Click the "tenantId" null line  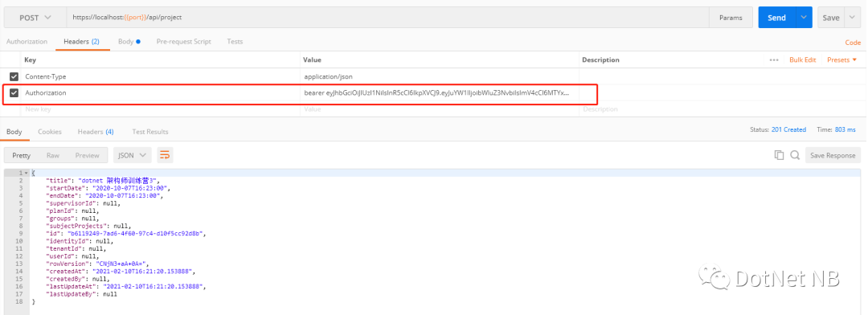pyautogui.click(x=75, y=248)
